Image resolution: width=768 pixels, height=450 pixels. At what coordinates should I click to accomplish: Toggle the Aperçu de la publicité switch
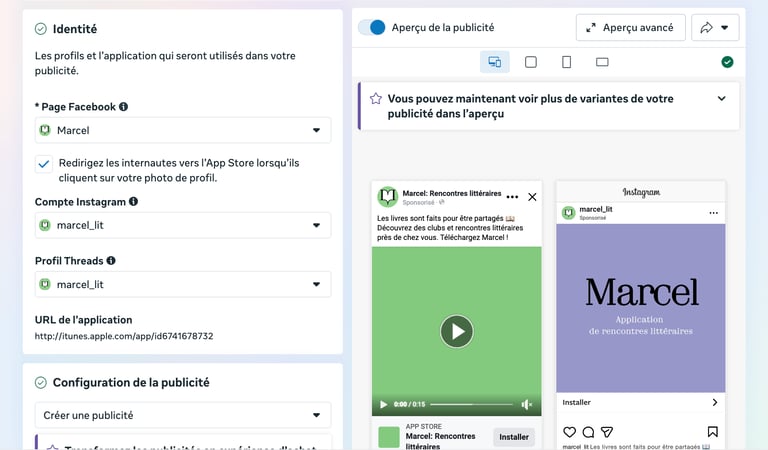pyautogui.click(x=372, y=27)
